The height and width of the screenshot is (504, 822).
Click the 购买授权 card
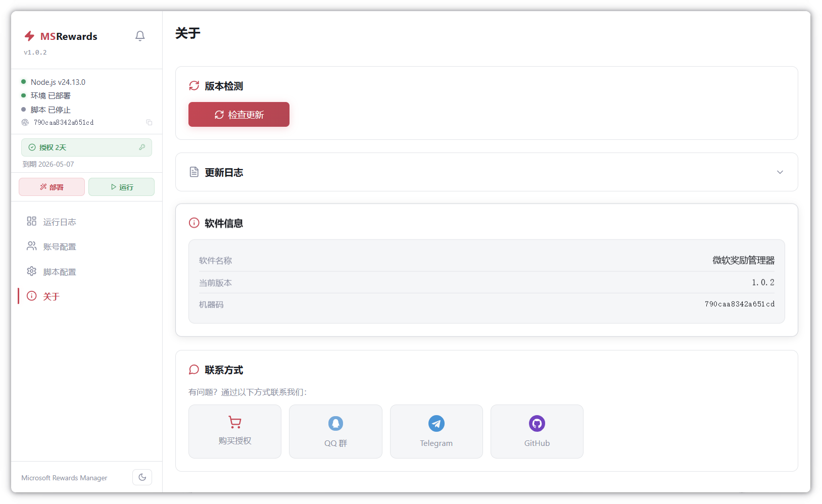pyautogui.click(x=234, y=431)
